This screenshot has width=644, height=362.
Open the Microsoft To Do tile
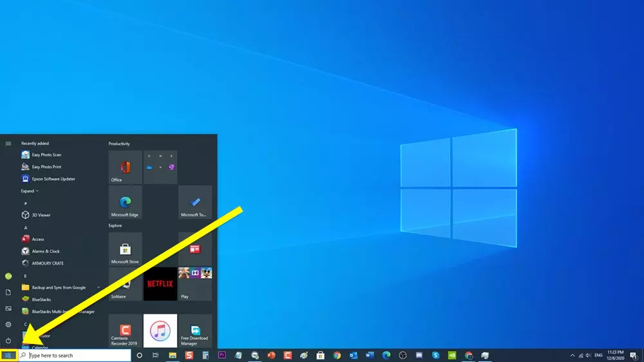[195, 202]
